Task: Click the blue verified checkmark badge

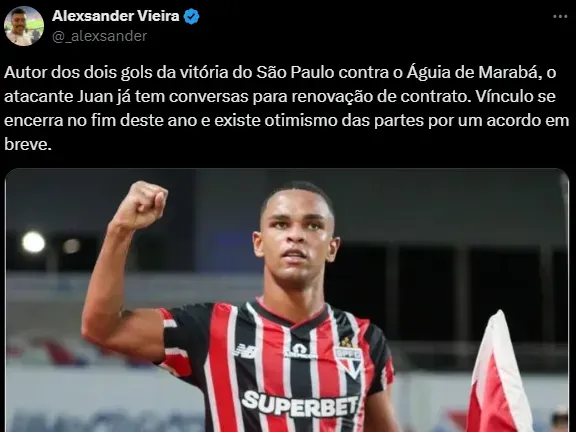Action: (x=191, y=17)
